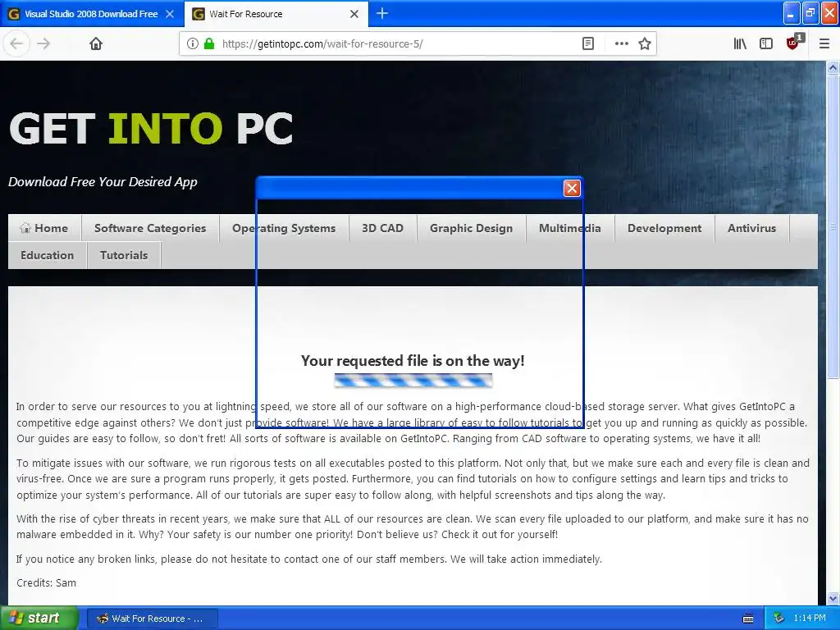Toggle reader view icon in address bar
Screen dimensions: 840x630
tap(588, 44)
